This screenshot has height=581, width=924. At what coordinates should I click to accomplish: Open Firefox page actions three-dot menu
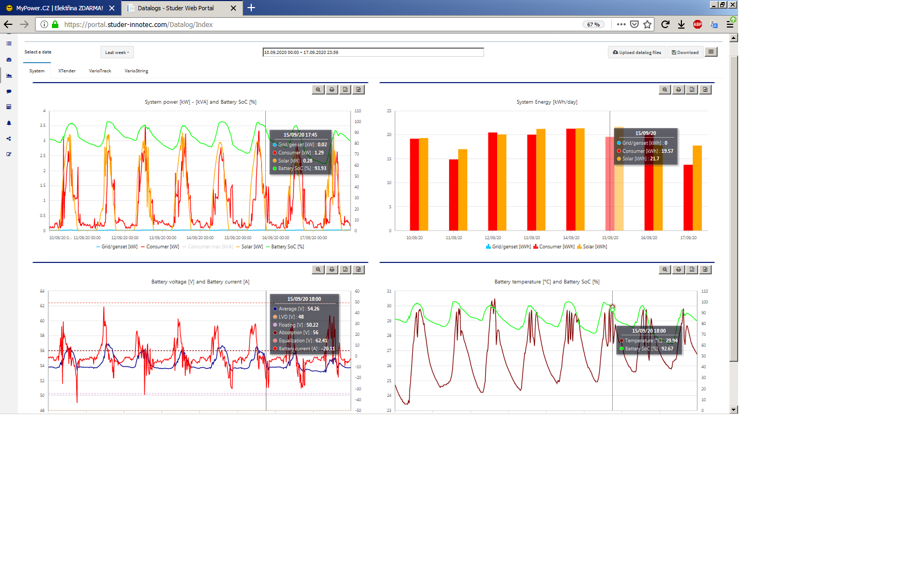click(x=621, y=24)
